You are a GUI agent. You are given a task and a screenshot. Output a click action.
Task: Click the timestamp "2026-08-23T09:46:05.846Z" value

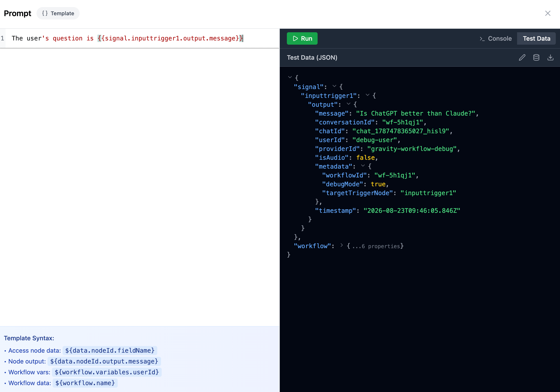click(x=412, y=211)
